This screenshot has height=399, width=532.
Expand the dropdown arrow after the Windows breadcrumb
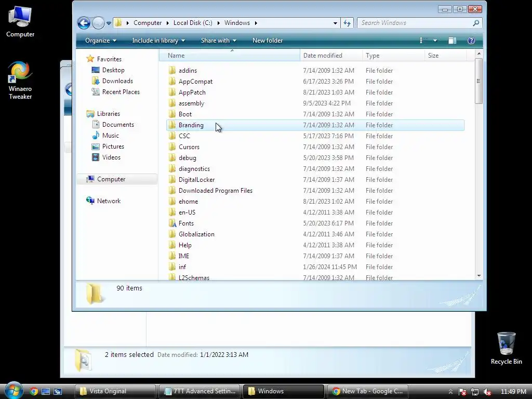256,23
